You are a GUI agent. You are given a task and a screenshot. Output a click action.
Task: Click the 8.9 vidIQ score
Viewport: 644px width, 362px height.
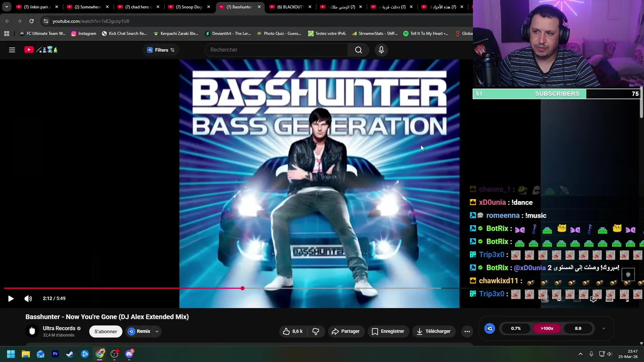point(578,328)
